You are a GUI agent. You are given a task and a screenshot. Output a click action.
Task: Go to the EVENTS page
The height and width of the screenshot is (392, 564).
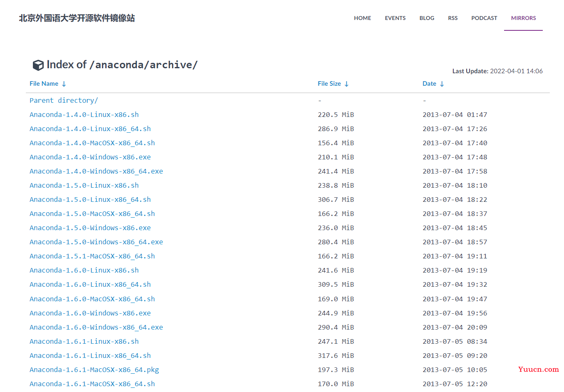tap(395, 18)
